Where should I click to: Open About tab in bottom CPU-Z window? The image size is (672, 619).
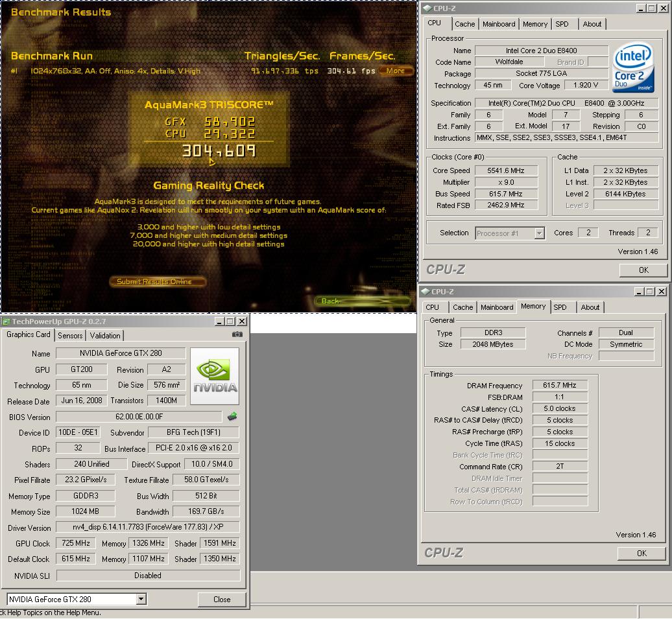[x=590, y=307]
